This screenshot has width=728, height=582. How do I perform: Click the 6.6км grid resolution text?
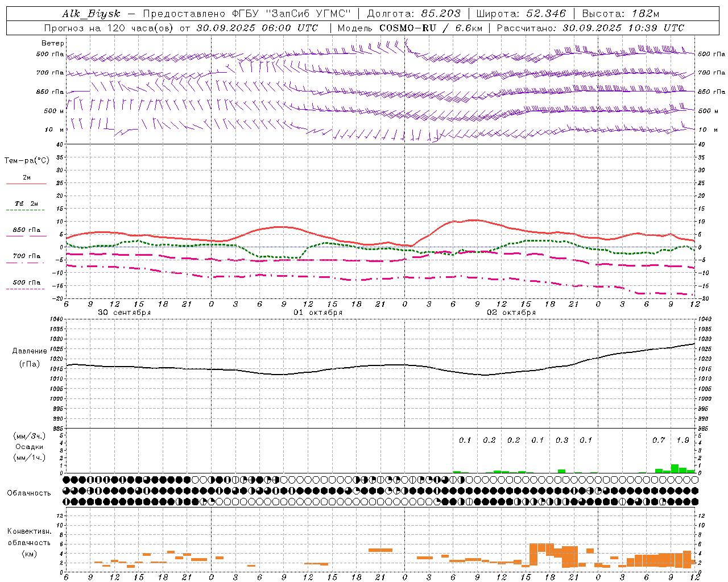coord(469,28)
